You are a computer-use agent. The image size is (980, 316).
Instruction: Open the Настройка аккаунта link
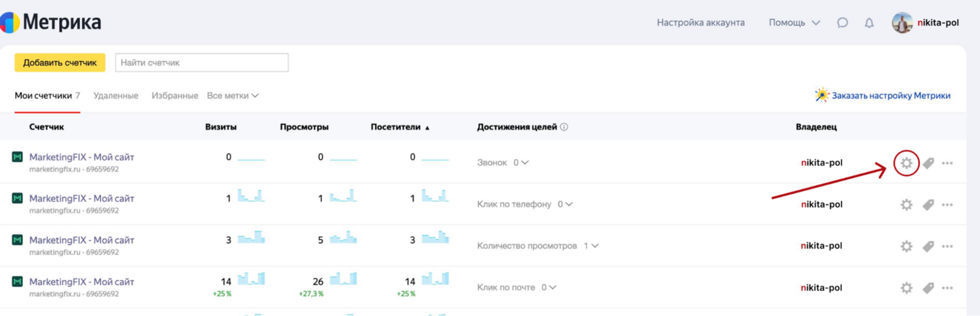(701, 23)
